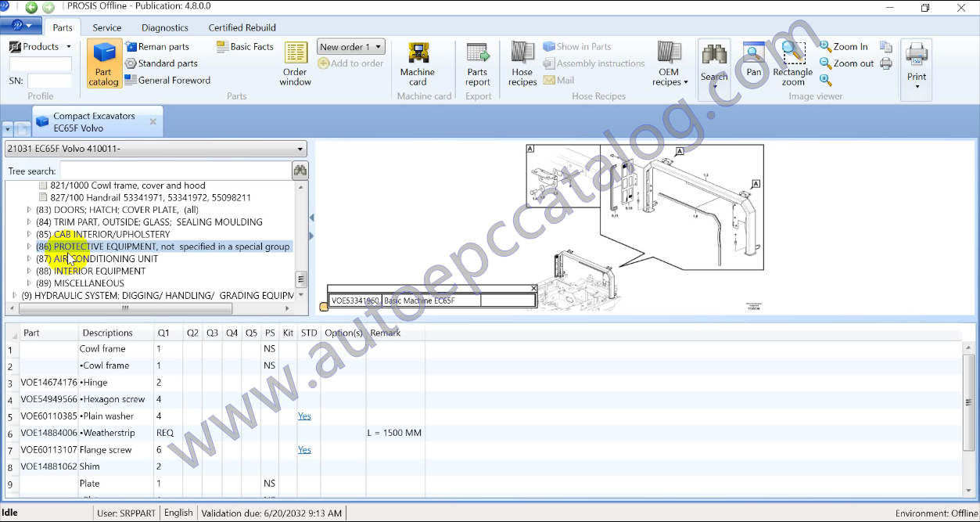The image size is (980, 522).
Task: Click the Yes link for Plain washer
Action: (304, 416)
